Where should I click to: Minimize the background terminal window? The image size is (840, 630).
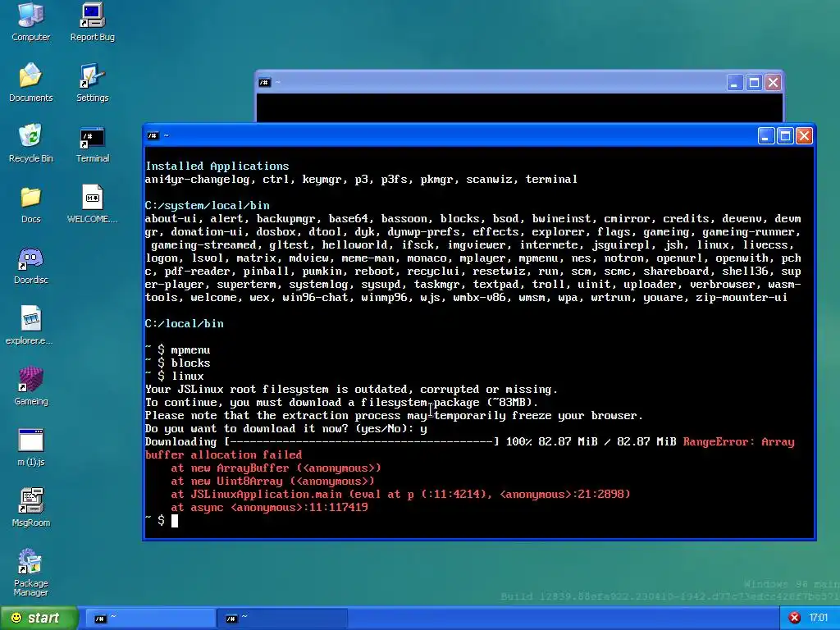tap(734, 83)
